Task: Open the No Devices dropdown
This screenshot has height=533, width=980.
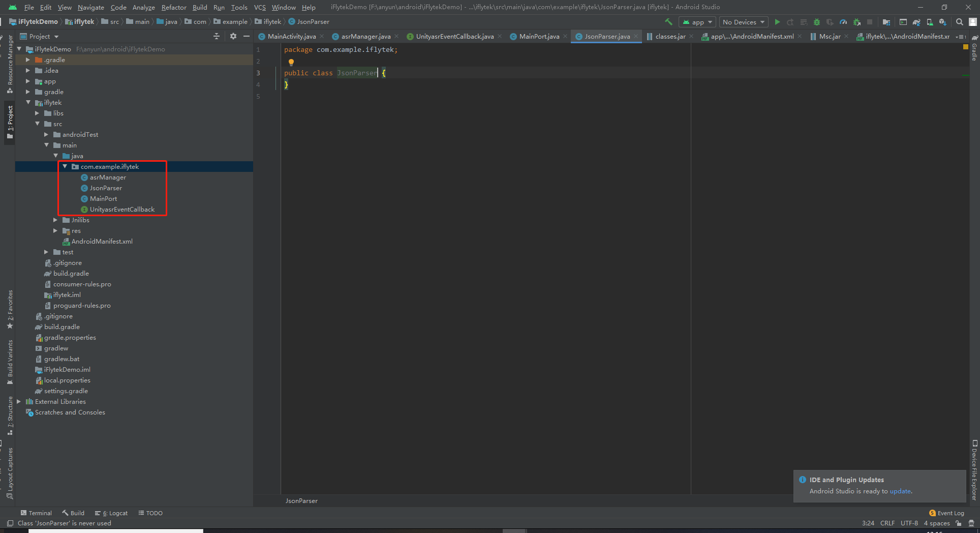Action: (744, 22)
